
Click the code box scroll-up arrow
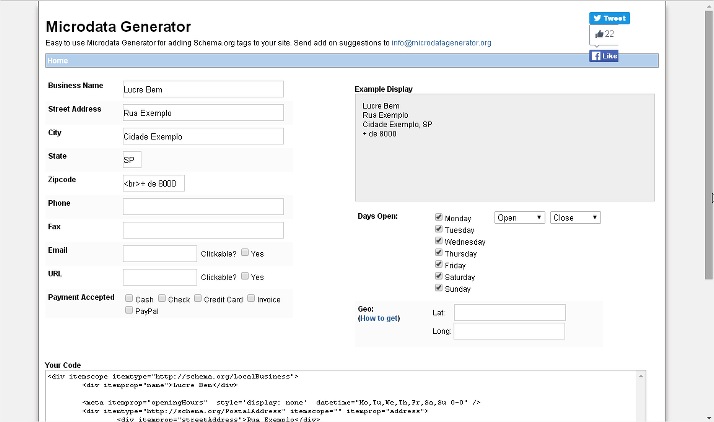(641, 376)
